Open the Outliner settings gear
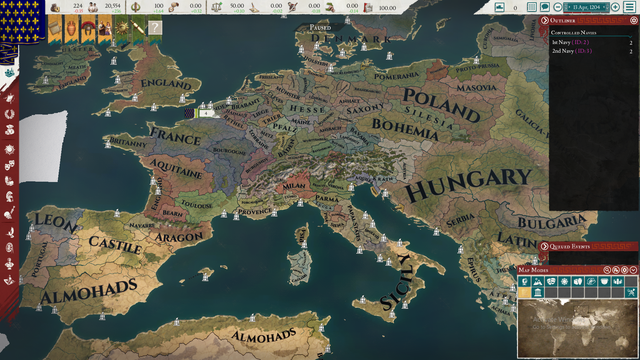 633,20
